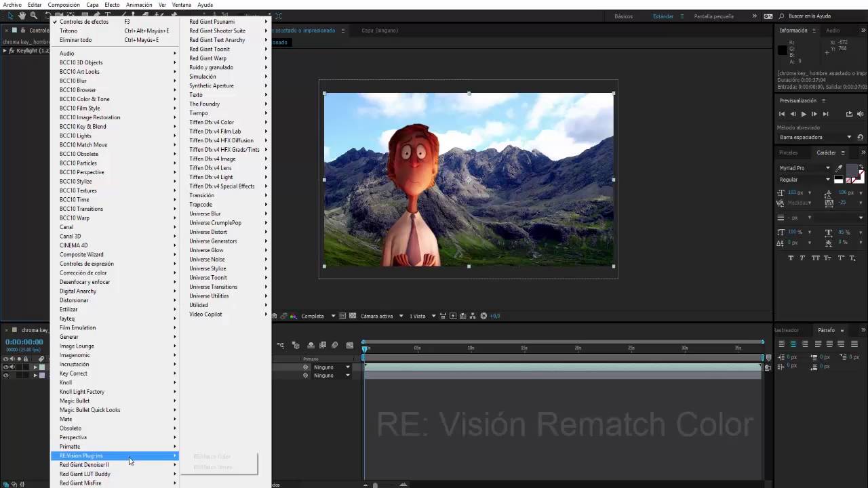Open the Completa resolution dropdown
The width and height of the screenshot is (868, 488).
click(317, 316)
